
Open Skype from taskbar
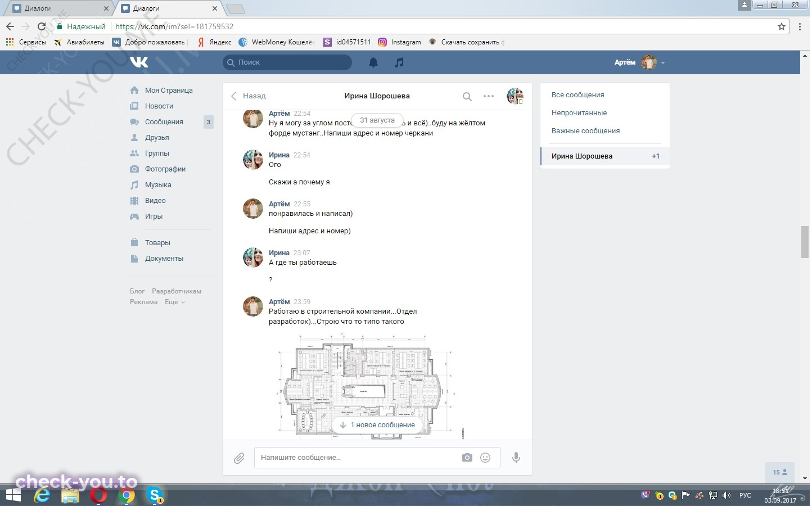(155, 495)
